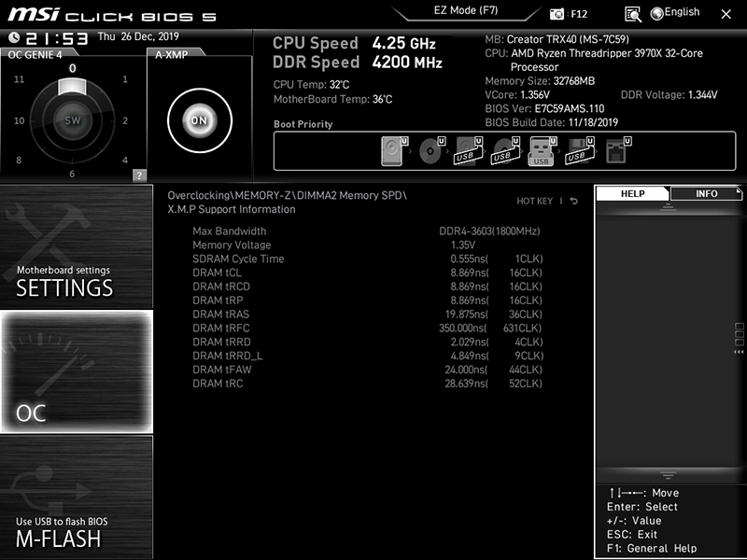Click the DDR Voltage 1.344V reading
Screen dimensions: 747x560
click(x=669, y=95)
